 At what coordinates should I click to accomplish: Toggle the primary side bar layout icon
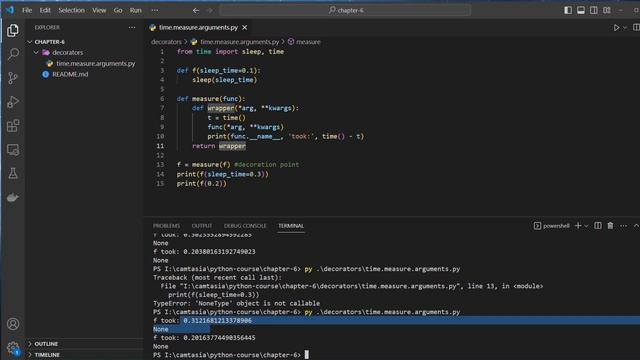568,10
